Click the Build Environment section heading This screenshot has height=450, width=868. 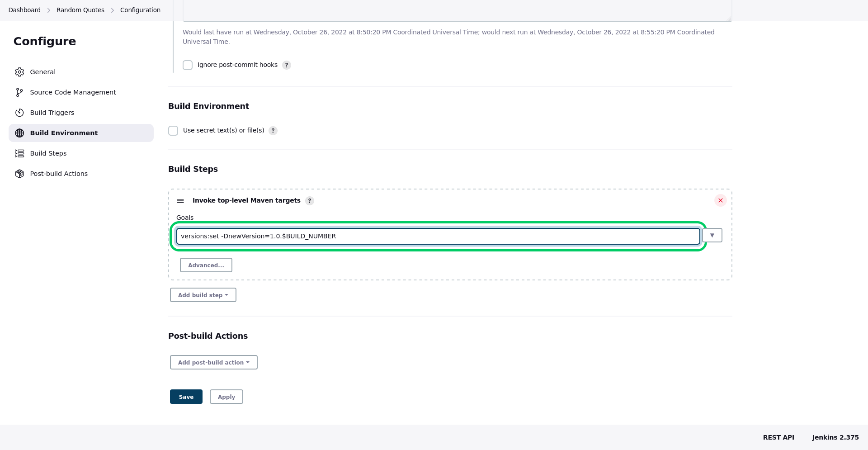point(208,106)
